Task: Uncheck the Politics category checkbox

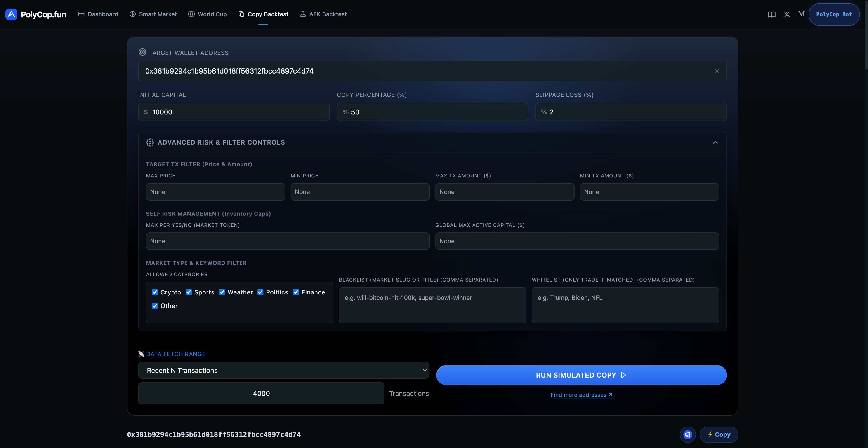Action: point(260,292)
